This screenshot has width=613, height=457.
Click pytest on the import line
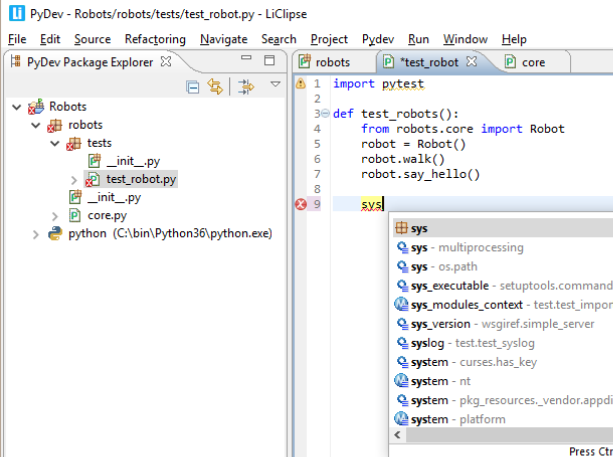[403, 84]
